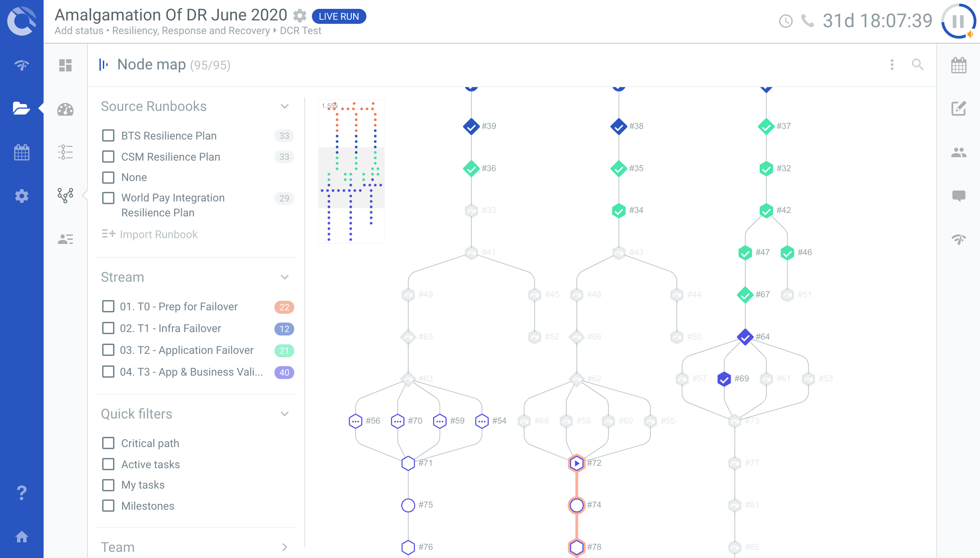This screenshot has height=558, width=980.
Task: Open the edit runbook pencil icon
Action: [x=958, y=109]
